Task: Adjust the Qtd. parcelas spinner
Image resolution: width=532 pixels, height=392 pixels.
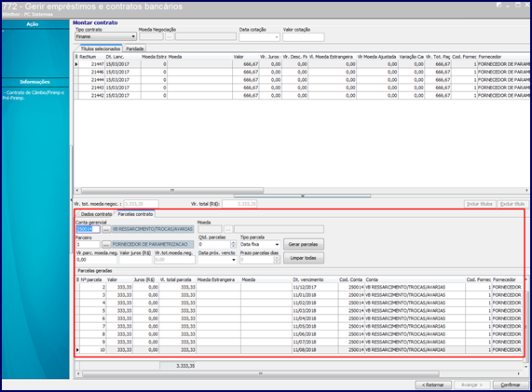Action: click(x=233, y=244)
